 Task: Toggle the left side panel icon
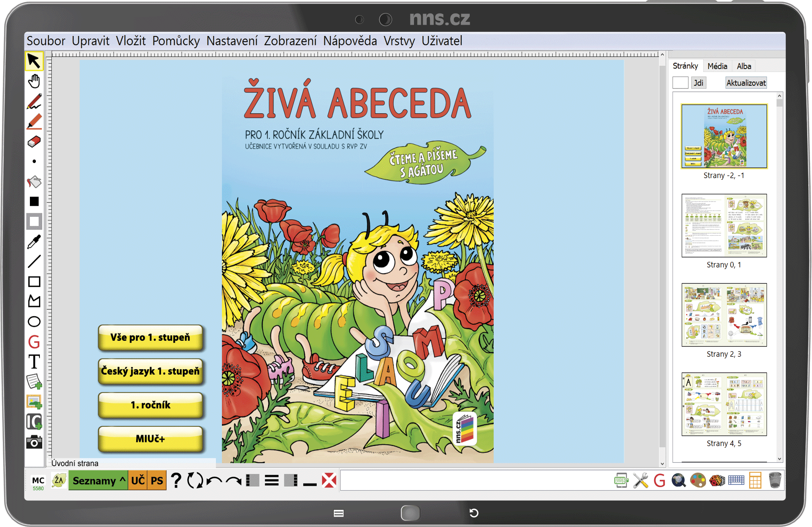click(x=252, y=480)
